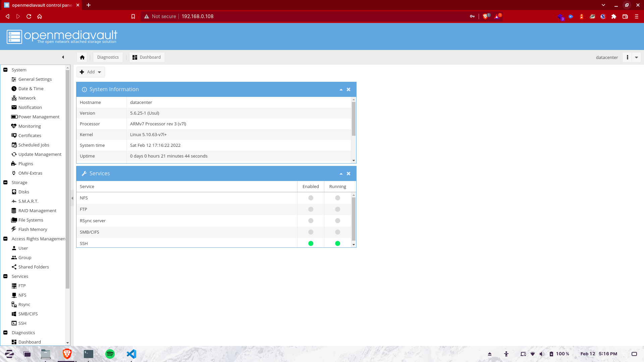
Task: Click the Services panel scrollbar
Action: [x=354, y=219]
